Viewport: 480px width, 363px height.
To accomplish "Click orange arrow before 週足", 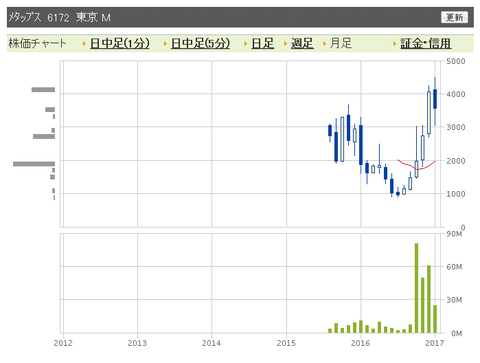I will (x=285, y=44).
